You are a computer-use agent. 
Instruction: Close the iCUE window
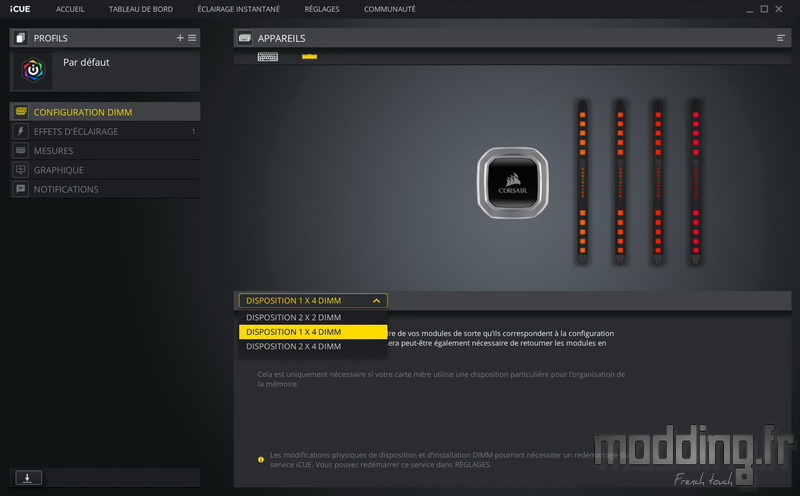(x=779, y=9)
